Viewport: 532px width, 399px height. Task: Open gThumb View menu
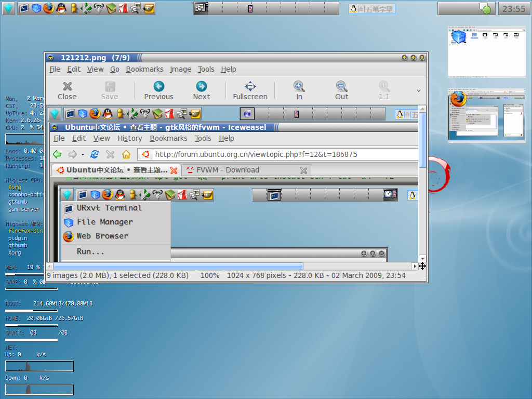[95, 69]
